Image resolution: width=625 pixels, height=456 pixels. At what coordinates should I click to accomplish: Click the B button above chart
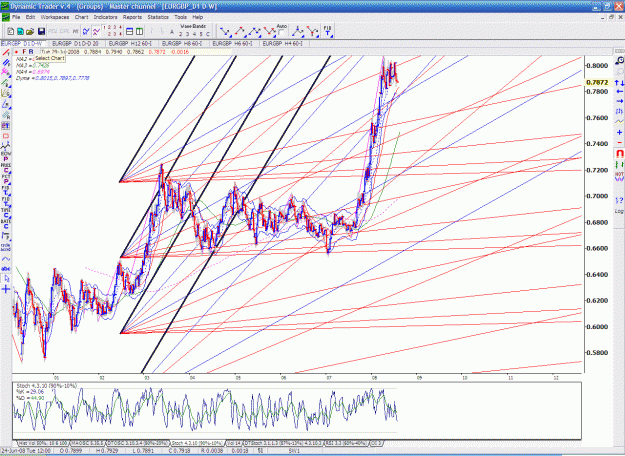click(31, 52)
